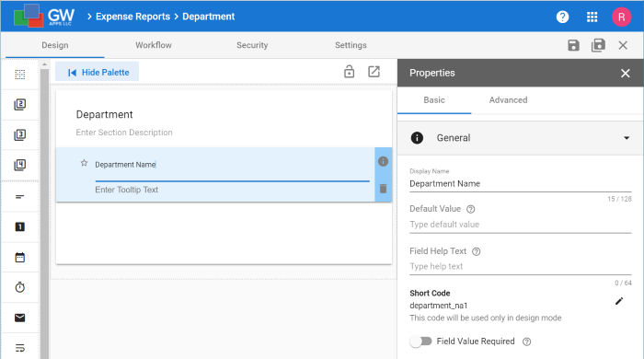Click the Field Help Text input
Screen dimensions: 644x359
coord(521,266)
